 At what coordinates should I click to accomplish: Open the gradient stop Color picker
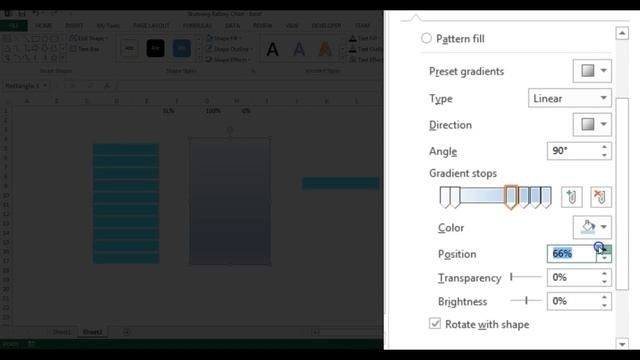(592, 227)
